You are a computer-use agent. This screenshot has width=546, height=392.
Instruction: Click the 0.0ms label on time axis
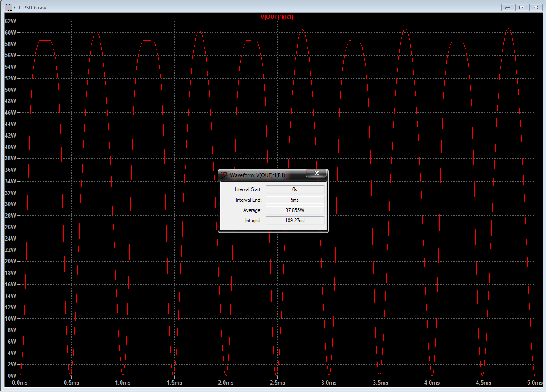(20, 383)
